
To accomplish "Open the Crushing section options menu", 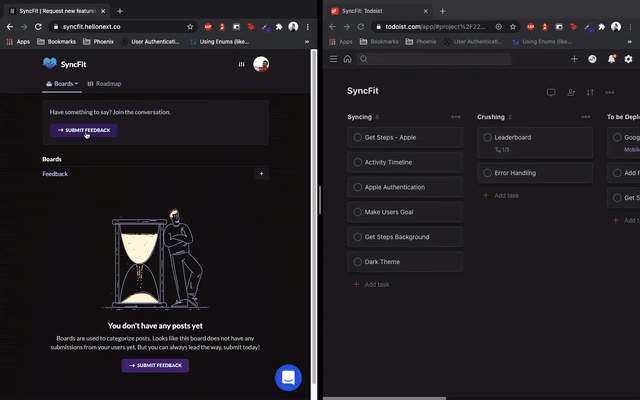I will click(585, 117).
